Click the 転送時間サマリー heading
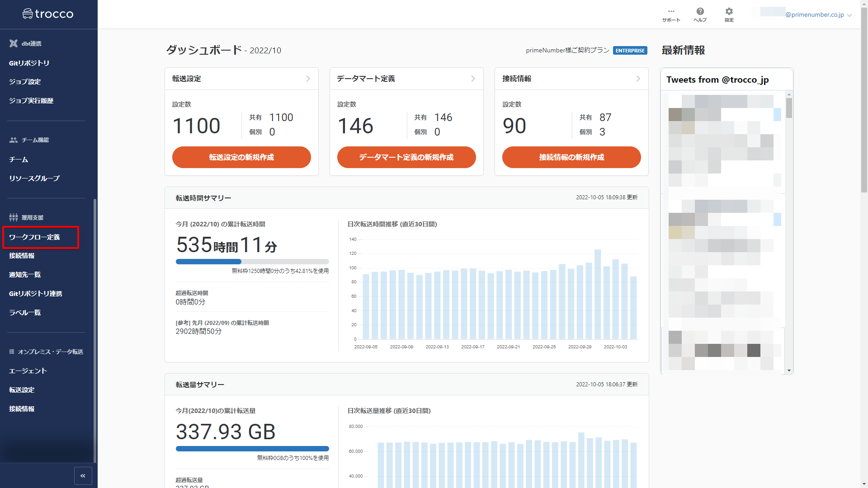This screenshot has height=488, width=868. click(203, 198)
